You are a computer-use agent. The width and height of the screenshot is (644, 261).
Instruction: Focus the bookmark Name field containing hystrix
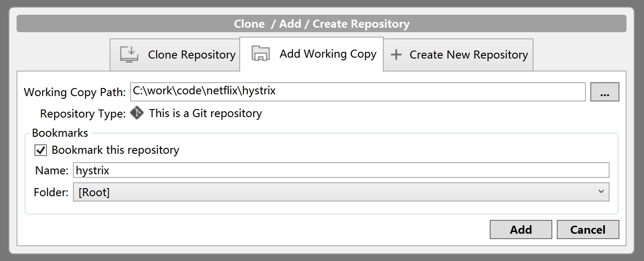pyautogui.click(x=340, y=170)
